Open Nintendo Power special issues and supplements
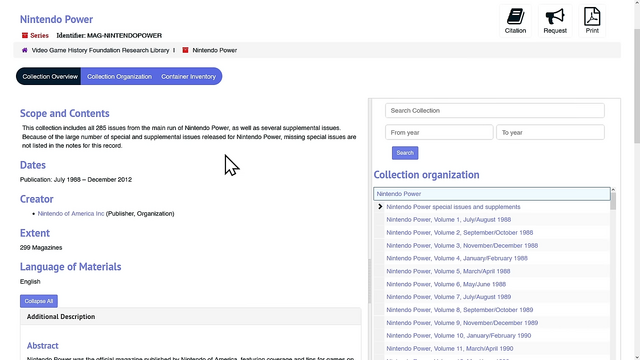 453,207
